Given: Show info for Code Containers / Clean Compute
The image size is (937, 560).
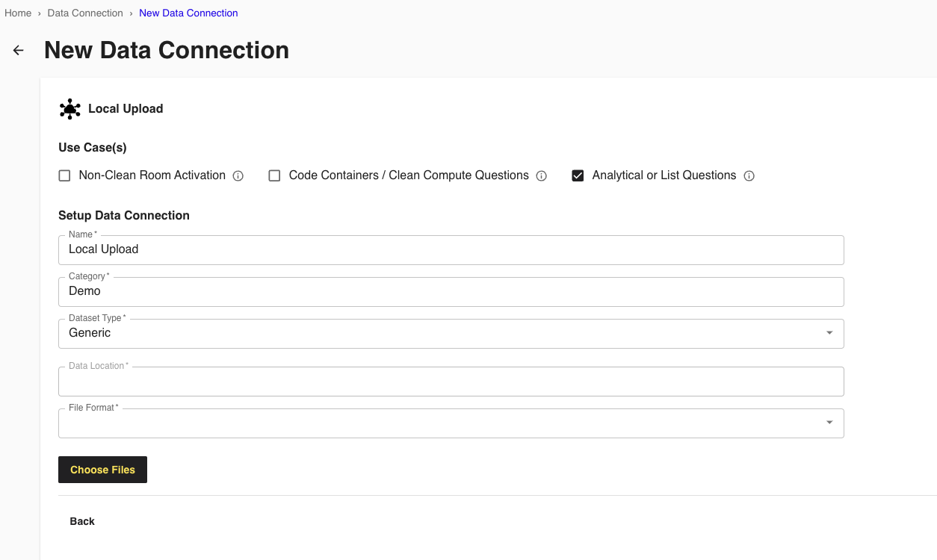Looking at the screenshot, I should [542, 176].
